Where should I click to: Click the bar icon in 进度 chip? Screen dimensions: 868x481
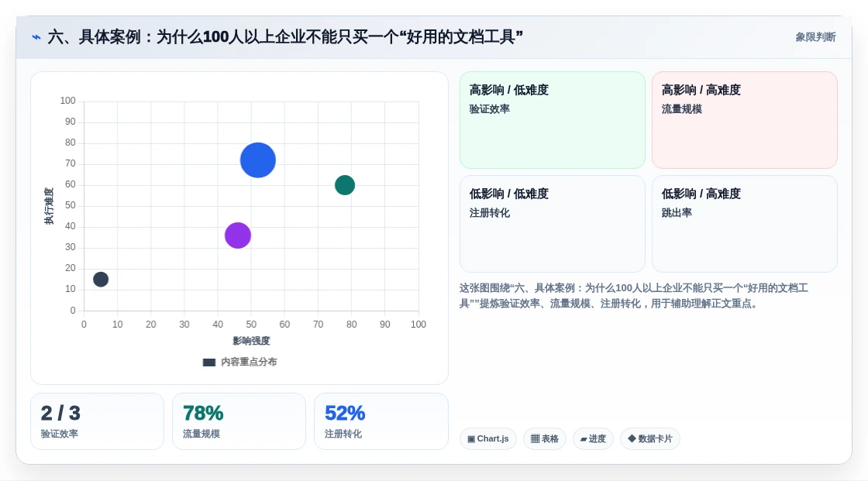click(584, 439)
